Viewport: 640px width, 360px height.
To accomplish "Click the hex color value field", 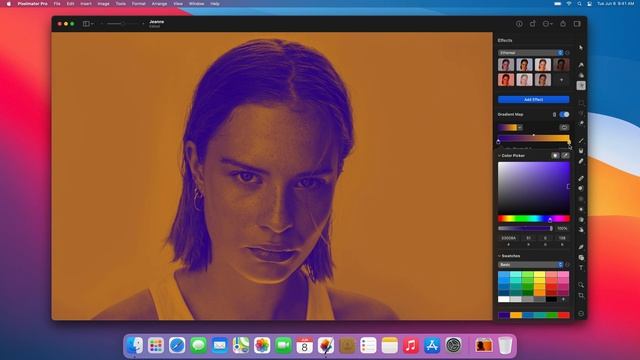I will coord(509,238).
